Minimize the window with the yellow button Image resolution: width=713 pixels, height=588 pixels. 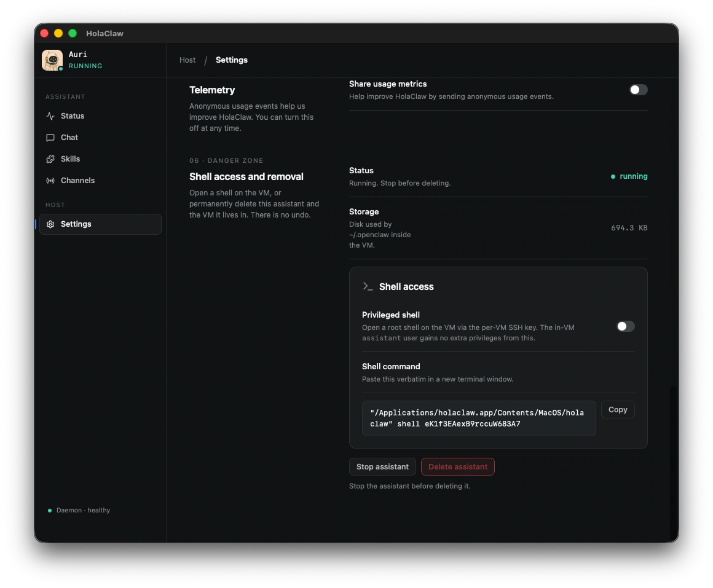[58, 33]
